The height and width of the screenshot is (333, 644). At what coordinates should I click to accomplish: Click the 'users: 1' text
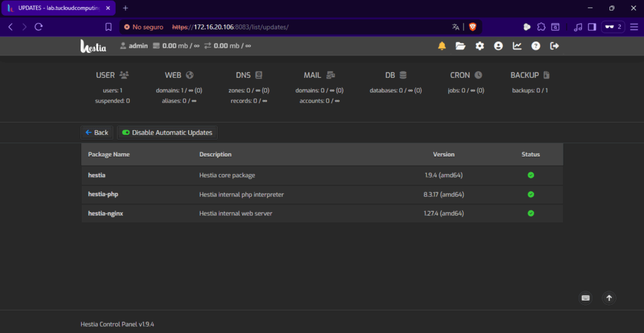tap(113, 90)
